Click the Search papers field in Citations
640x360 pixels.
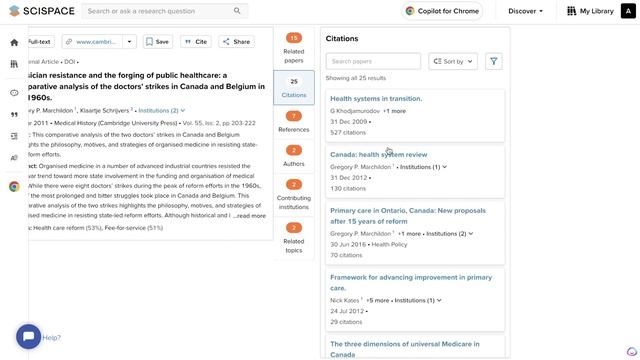pos(373,61)
